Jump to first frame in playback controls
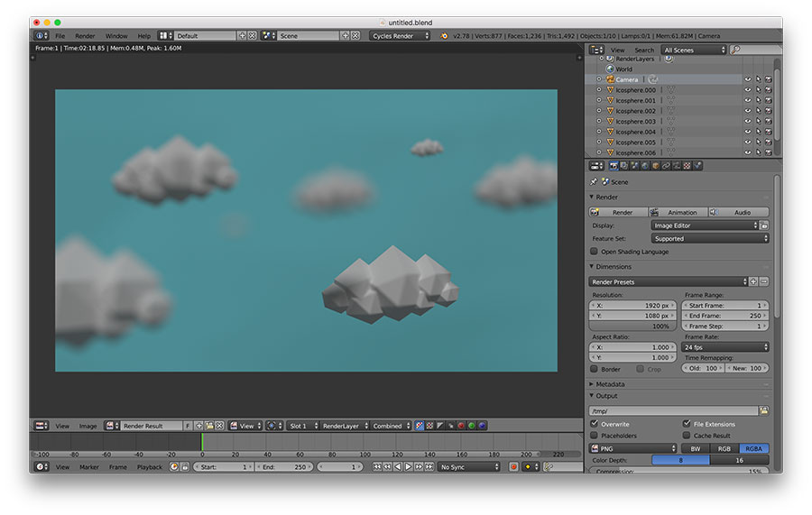 point(377,467)
